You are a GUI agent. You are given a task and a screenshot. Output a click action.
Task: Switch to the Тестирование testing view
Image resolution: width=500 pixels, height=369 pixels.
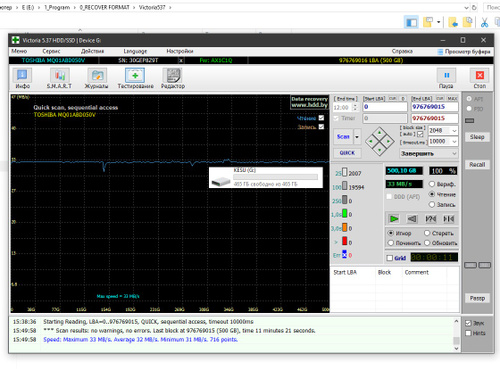[135, 79]
